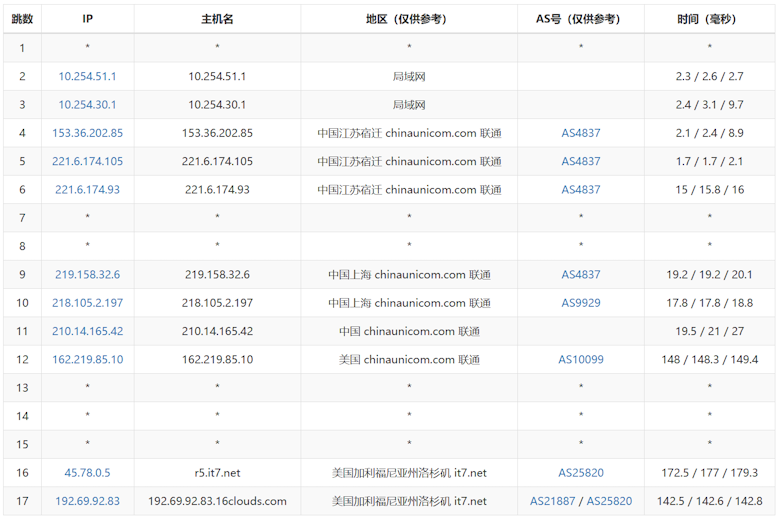Screen dimensions: 780x521
Task: Click the 主机名 column header
Action: click(x=217, y=19)
